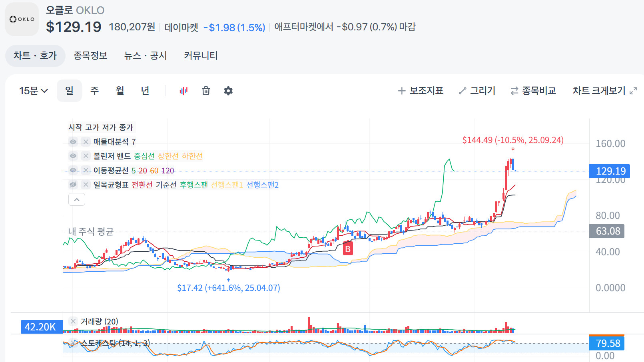644x362 pixels.
Task: Open the 차트 · 호가 tab
Action: tap(35, 56)
